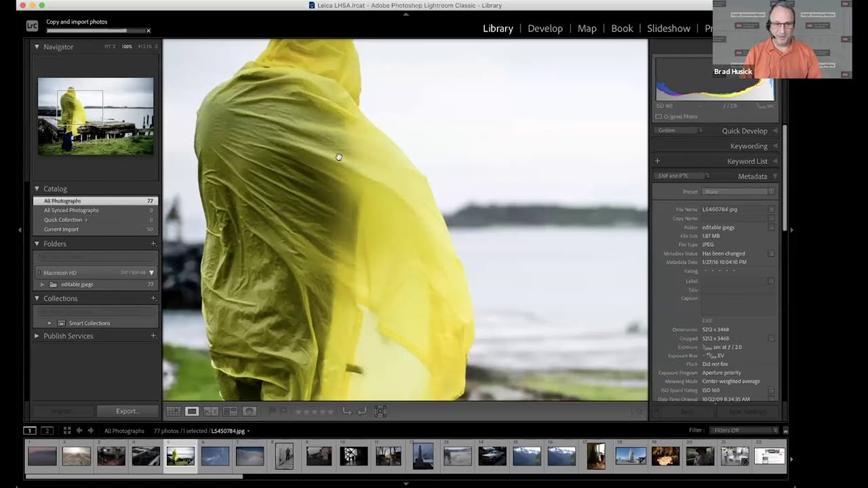Switch to the Book module

click(622, 28)
